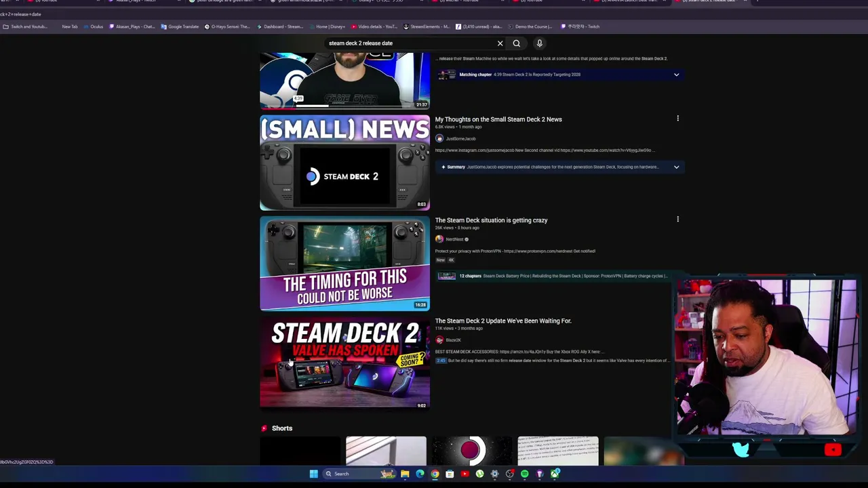Click the Blaze2K channel avatar

coord(439,340)
